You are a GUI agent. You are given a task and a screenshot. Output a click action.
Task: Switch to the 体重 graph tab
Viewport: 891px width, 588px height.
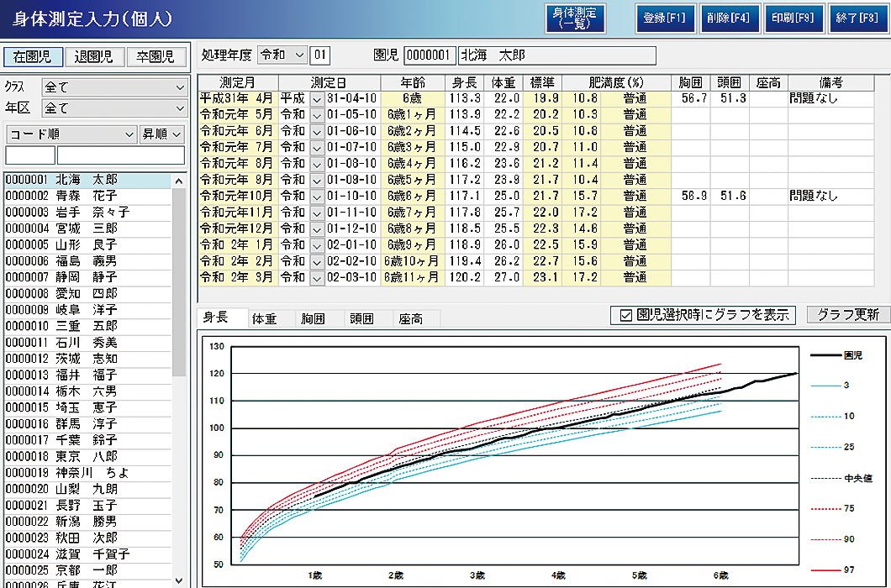(x=264, y=318)
